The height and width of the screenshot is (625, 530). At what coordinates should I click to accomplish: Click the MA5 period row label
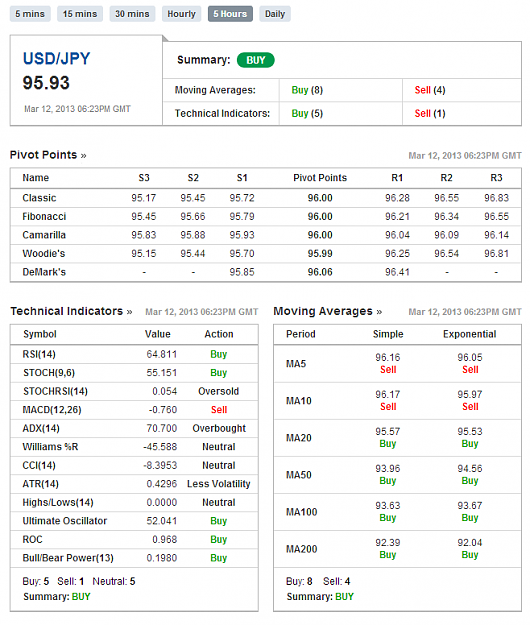[x=296, y=364]
